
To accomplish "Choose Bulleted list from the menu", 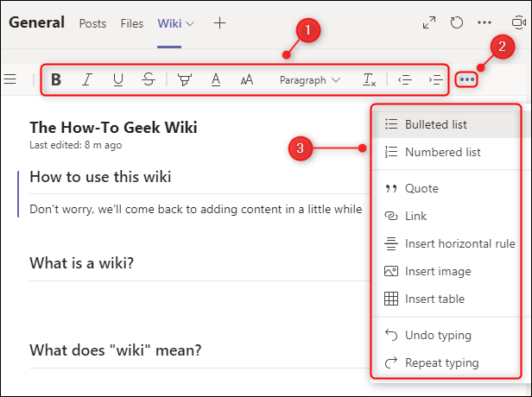I will [435, 124].
